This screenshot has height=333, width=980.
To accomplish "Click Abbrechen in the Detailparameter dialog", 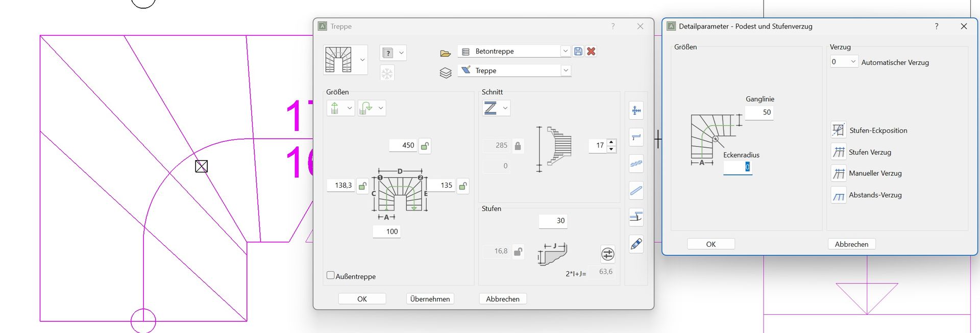I will [x=851, y=244].
